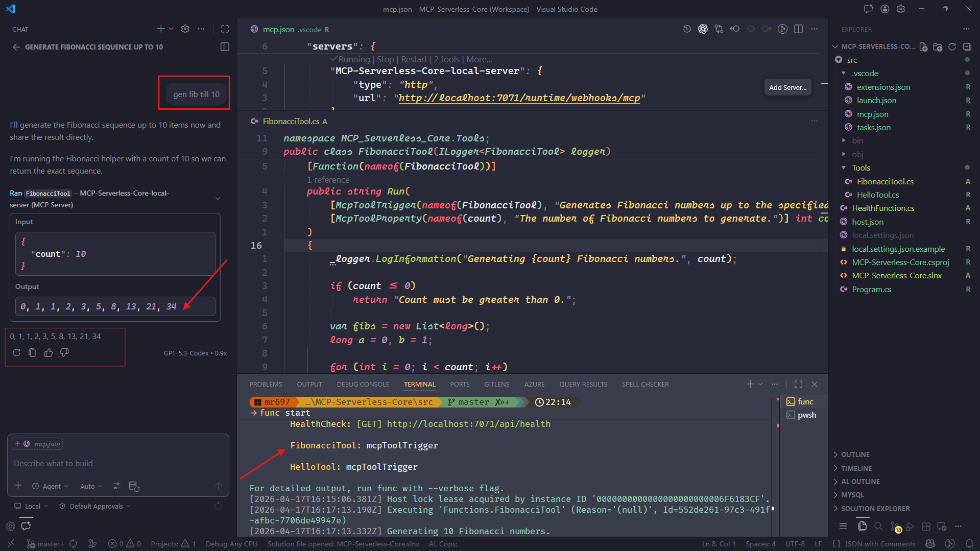Switch to the DEBUG CONSOLE tab
The image size is (980, 551).
363,384
